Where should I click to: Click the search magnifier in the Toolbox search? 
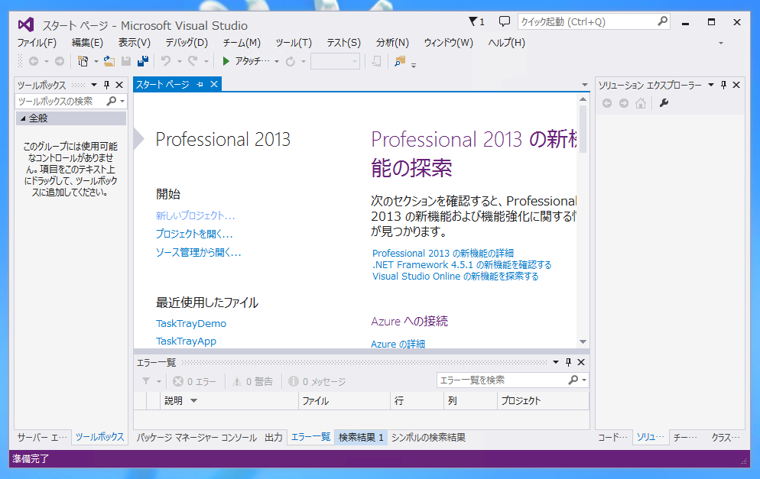[x=111, y=101]
